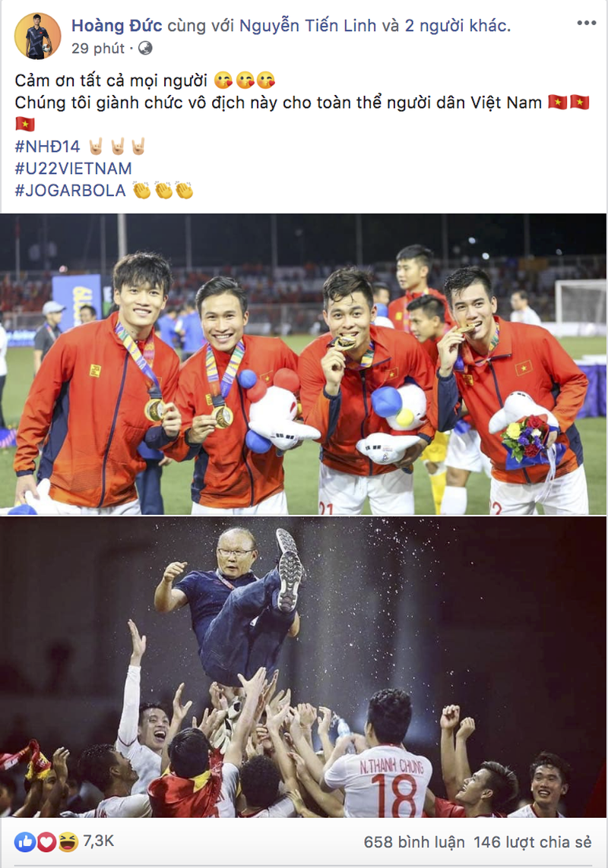View the 658 bình luận comments
Viewport: 608px width, 868px height.
(x=414, y=842)
